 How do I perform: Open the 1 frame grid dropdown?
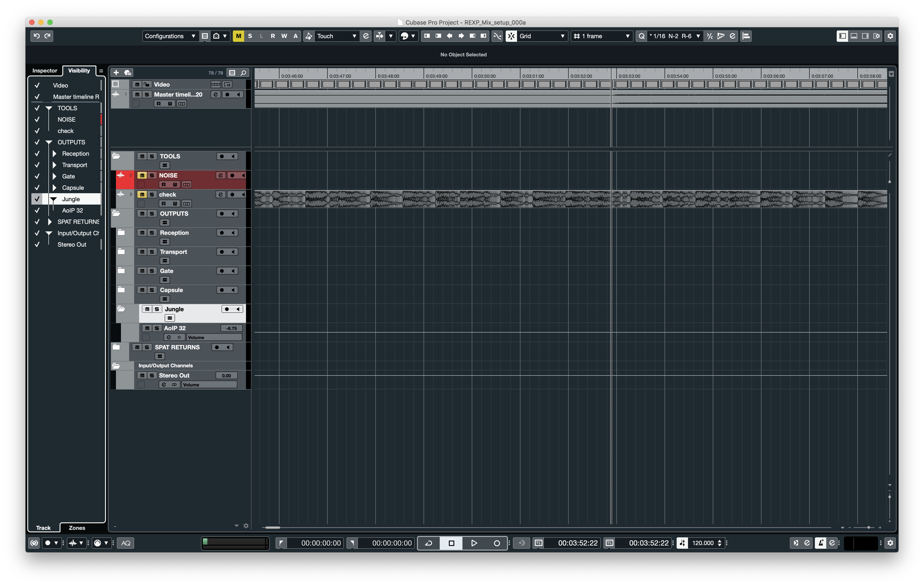pos(602,36)
